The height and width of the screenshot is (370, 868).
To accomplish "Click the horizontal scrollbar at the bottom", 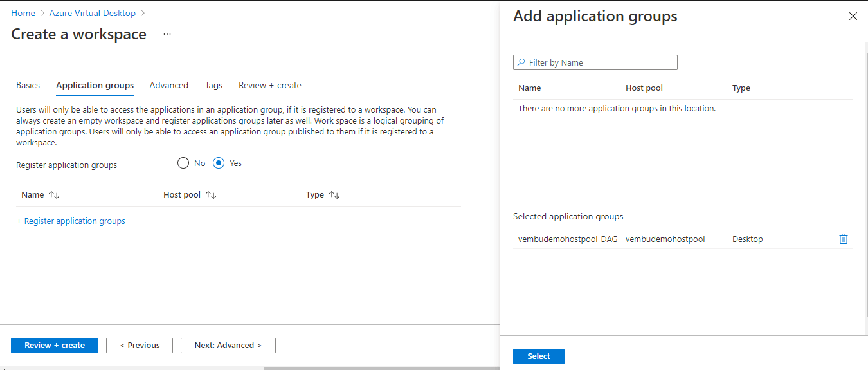I will tap(382, 368).
